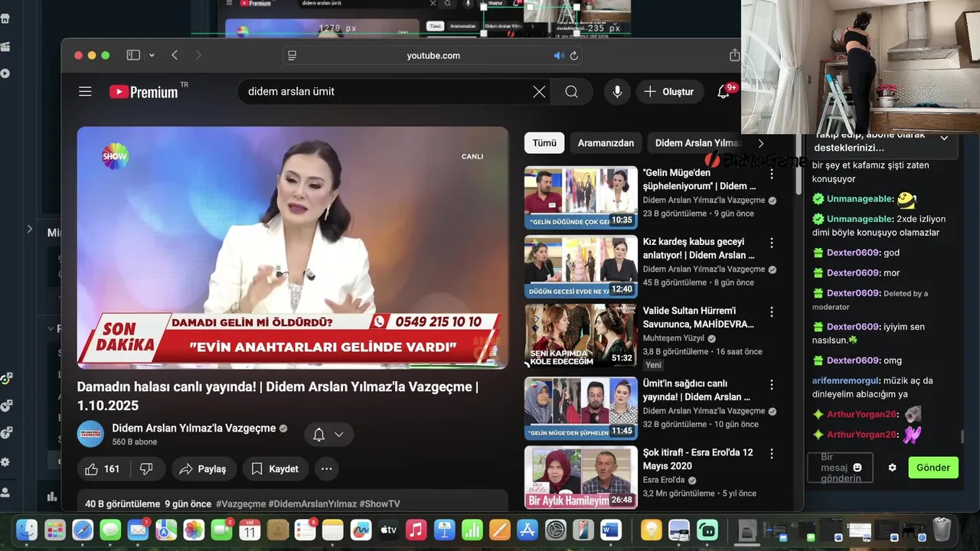
Task: Click chat username 'Unmanageable' with 2xde message
Action: (x=860, y=218)
